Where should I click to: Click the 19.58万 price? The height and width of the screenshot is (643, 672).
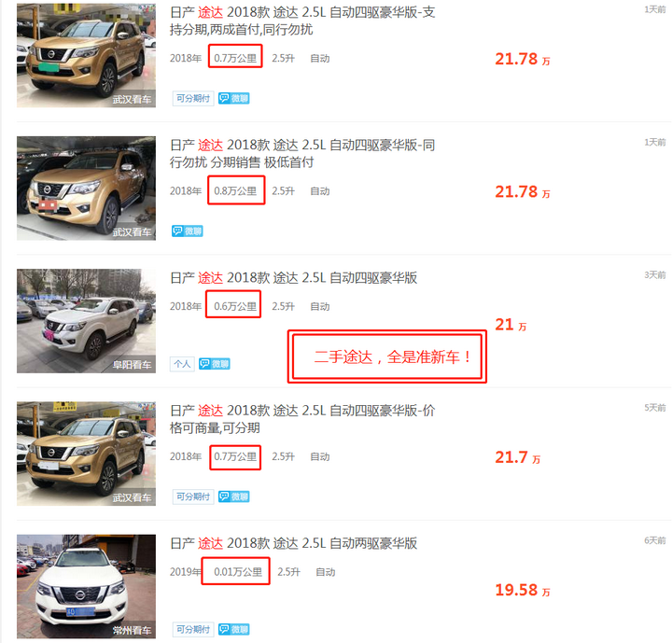(x=523, y=591)
